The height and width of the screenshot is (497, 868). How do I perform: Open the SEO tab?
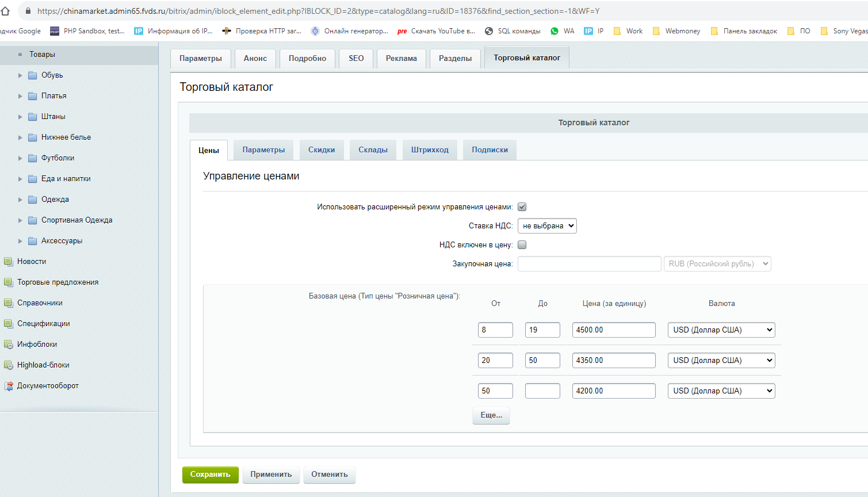click(356, 59)
